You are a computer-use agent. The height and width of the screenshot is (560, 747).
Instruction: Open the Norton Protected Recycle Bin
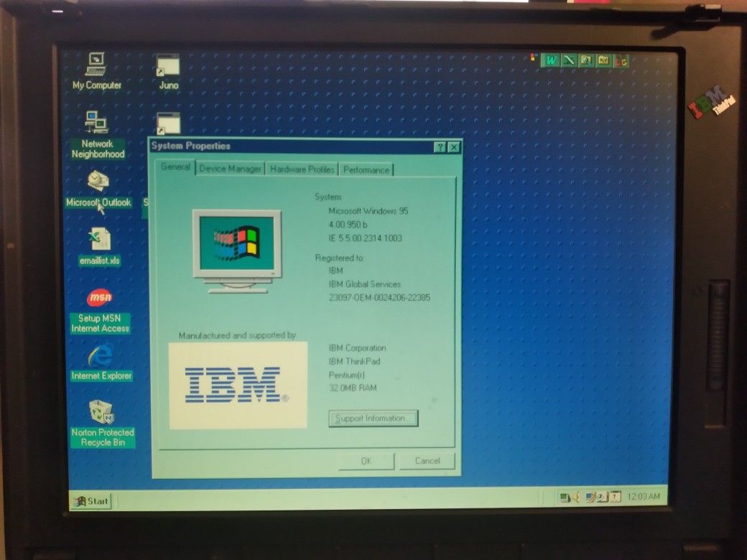click(x=103, y=423)
